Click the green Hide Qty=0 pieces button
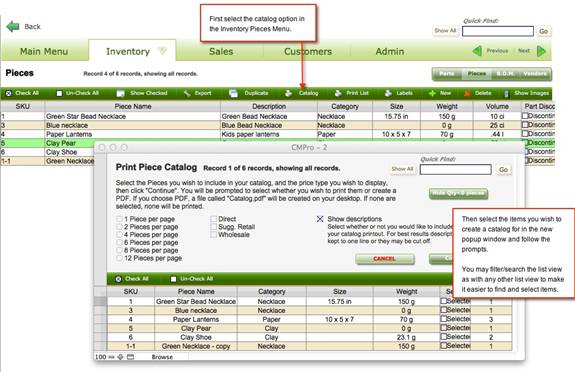The height and width of the screenshot is (372, 575). tap(458, 193)
